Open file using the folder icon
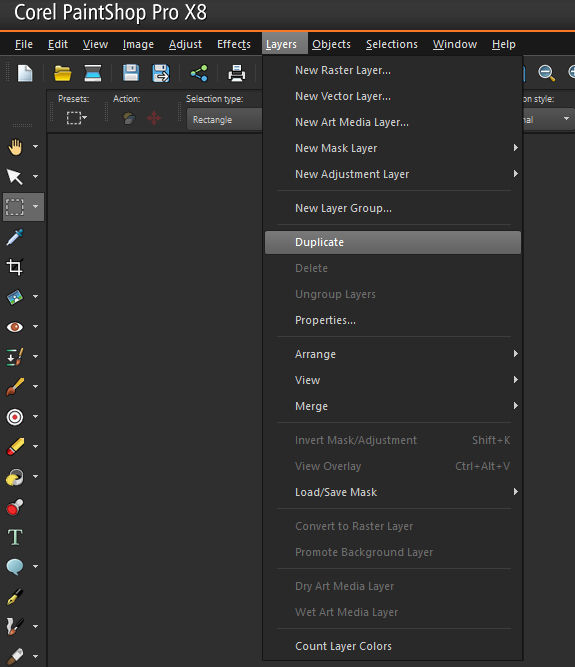575x667 pixels. coord(63,73)
